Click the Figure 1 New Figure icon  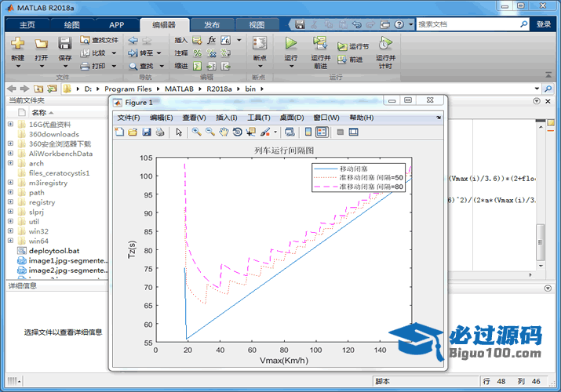119,132
